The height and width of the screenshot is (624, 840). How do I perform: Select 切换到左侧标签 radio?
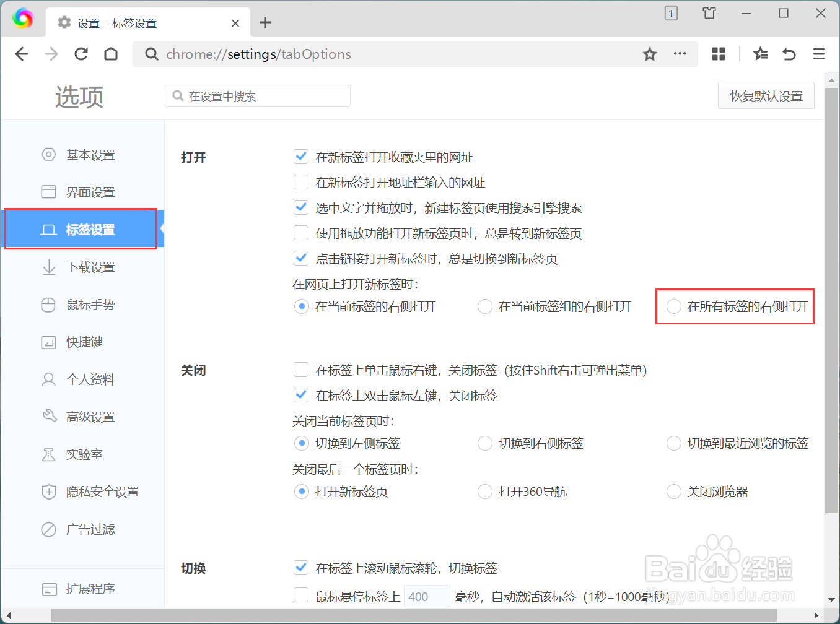301,443
